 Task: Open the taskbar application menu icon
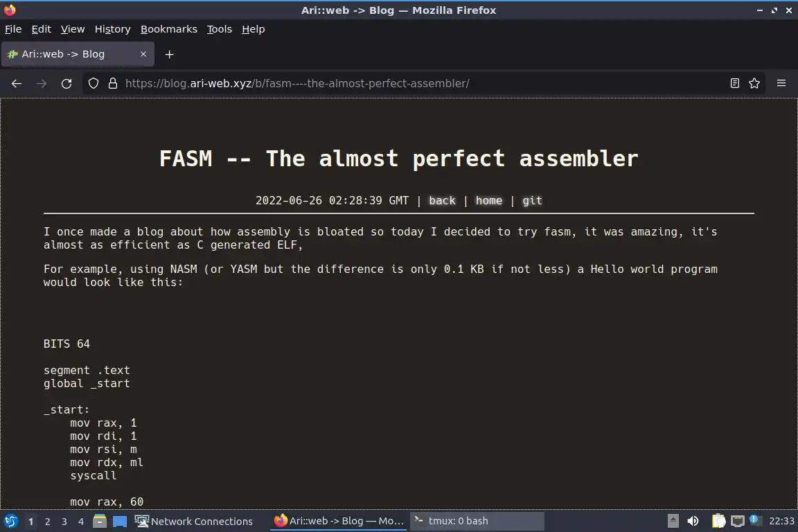10,521
